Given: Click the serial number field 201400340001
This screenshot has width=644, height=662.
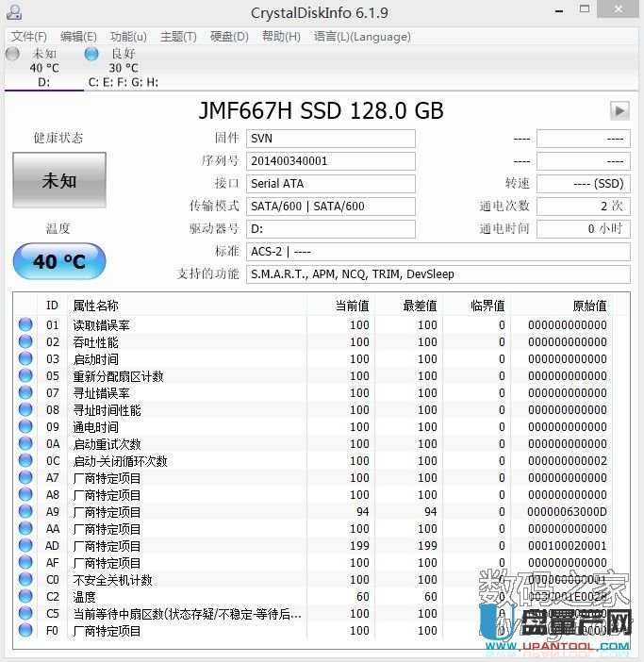Looking at the screenshot, I should tap(330, 161).
